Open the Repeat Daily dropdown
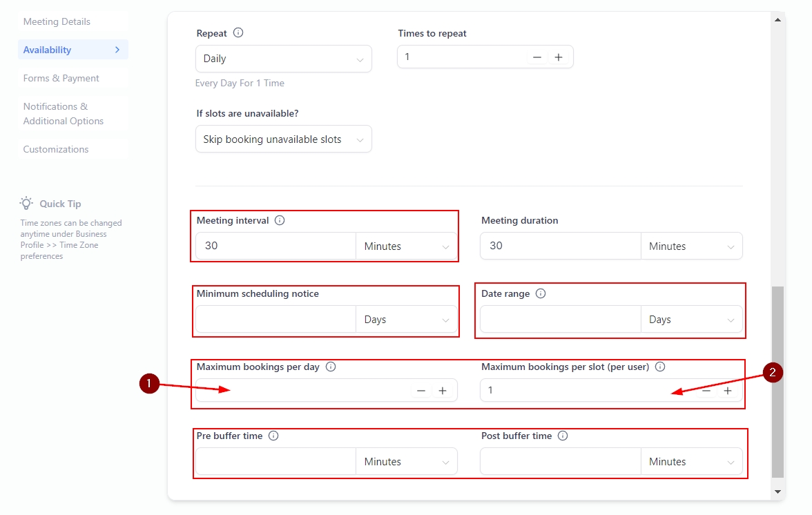 tap(283, 59)
